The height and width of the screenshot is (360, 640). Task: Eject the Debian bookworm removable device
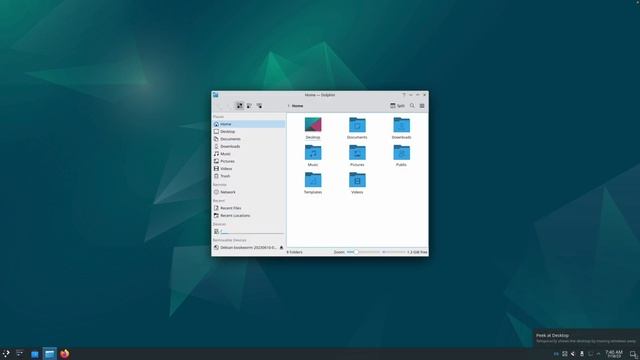[281, 248]
